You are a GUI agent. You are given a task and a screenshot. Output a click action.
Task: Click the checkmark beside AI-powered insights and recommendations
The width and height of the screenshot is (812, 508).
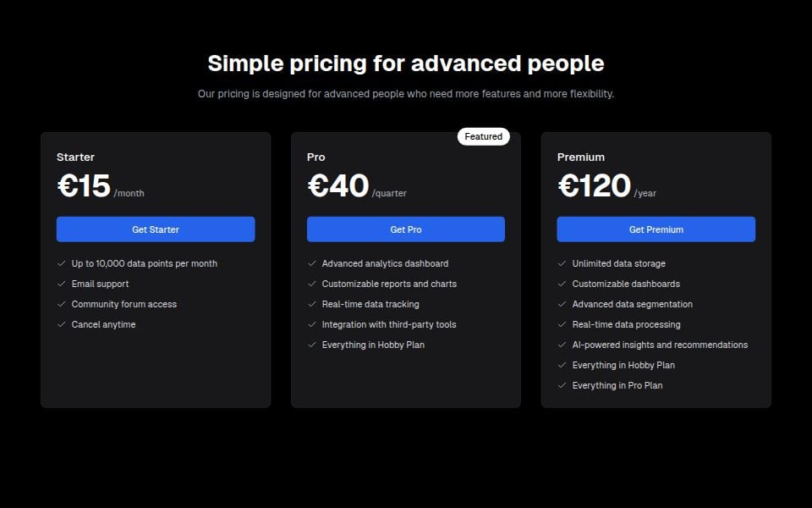561,345
